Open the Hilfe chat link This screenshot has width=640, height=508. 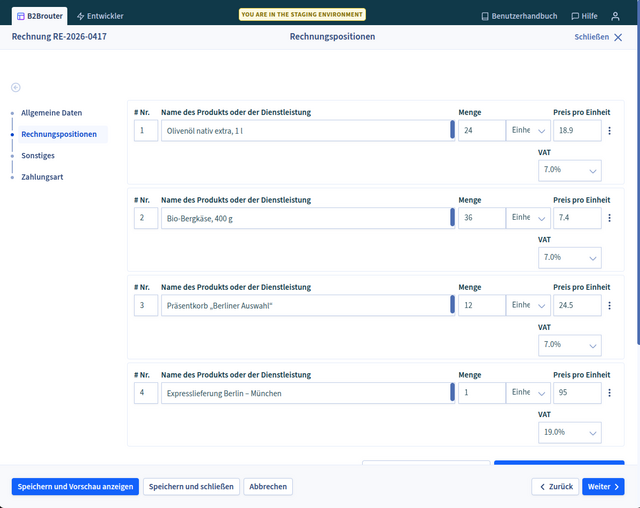point(584,16)
